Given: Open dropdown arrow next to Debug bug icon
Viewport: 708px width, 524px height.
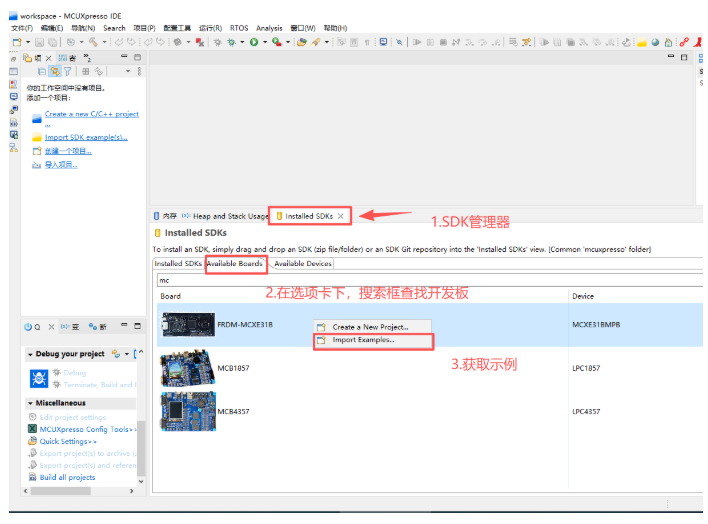Looking at the screenshot, I should point(242,42).
